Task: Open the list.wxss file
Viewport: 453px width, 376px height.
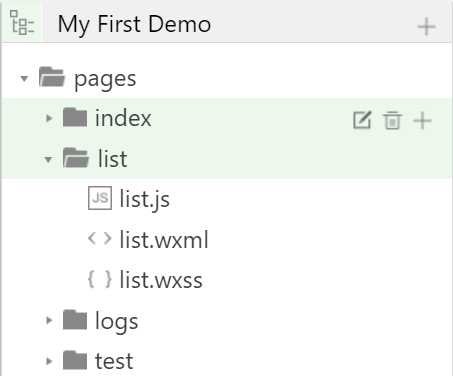Action: pyautogui.click(x=161, y=280)
